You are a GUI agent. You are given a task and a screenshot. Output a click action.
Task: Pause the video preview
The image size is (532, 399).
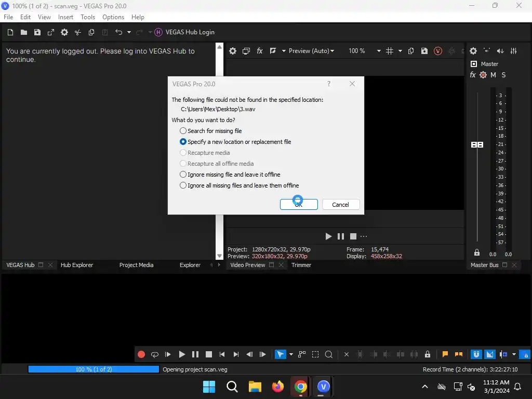(341, 236)
